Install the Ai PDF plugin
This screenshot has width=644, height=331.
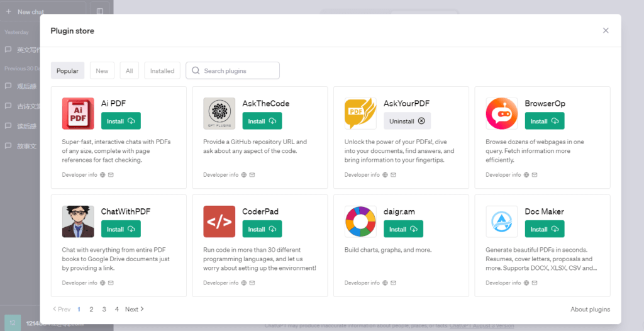coord(121,121)
